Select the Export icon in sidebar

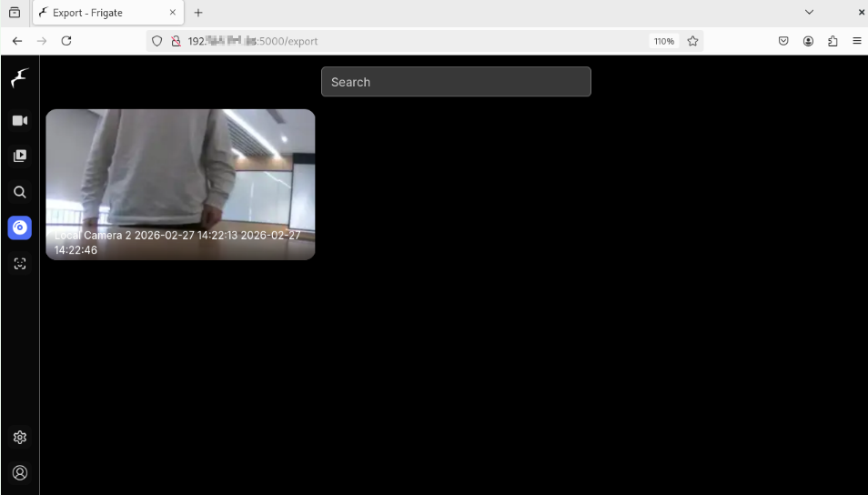(19, 227)
